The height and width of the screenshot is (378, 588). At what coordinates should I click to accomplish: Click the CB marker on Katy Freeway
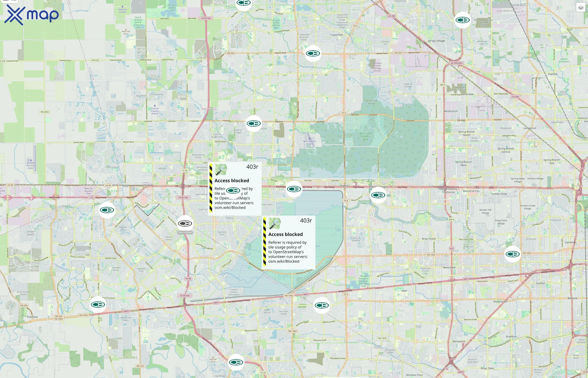click(x=294, y=189)
